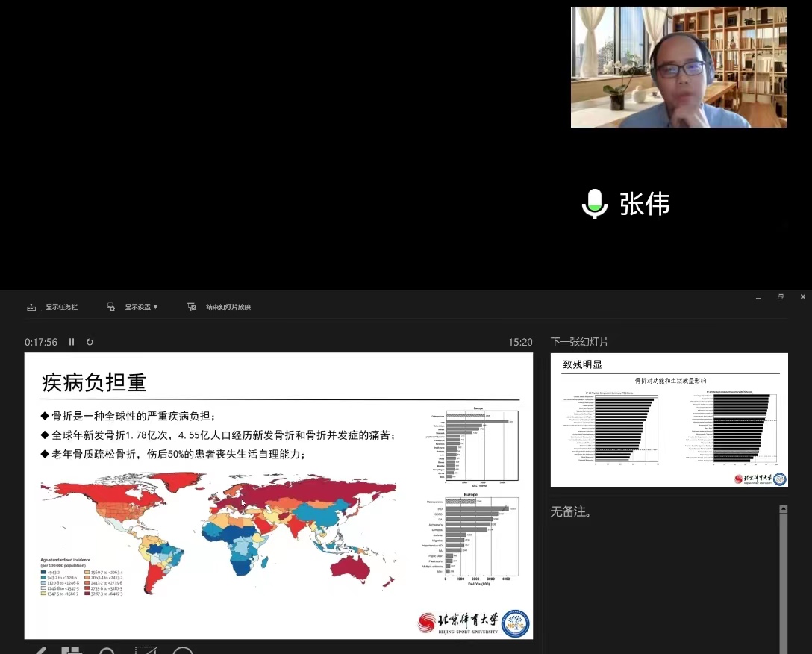Minimize the presenter view window
The image size is (812, 654).
click(758, 297)
